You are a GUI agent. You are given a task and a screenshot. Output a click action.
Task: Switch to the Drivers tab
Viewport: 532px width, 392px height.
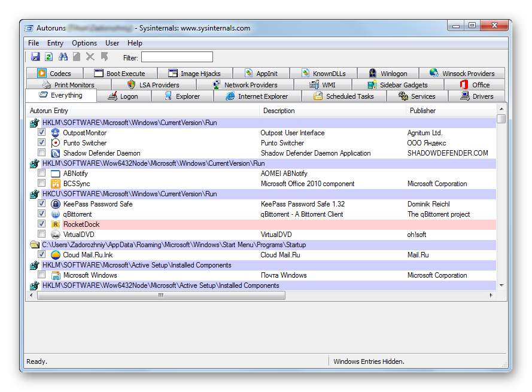pyautogui.click(x=477, y=96)
